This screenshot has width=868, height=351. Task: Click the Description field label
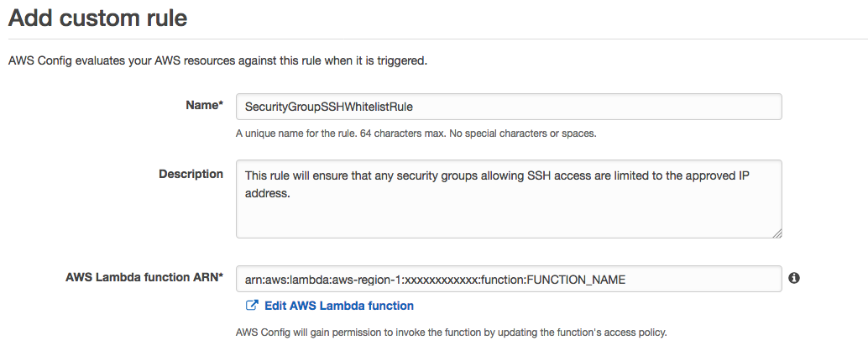[x=191, y=174]
